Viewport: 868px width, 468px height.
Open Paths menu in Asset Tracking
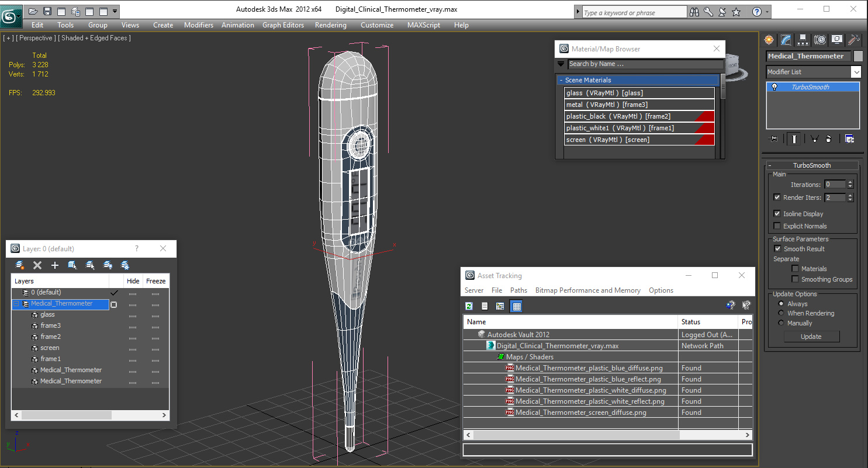point(518,290)
